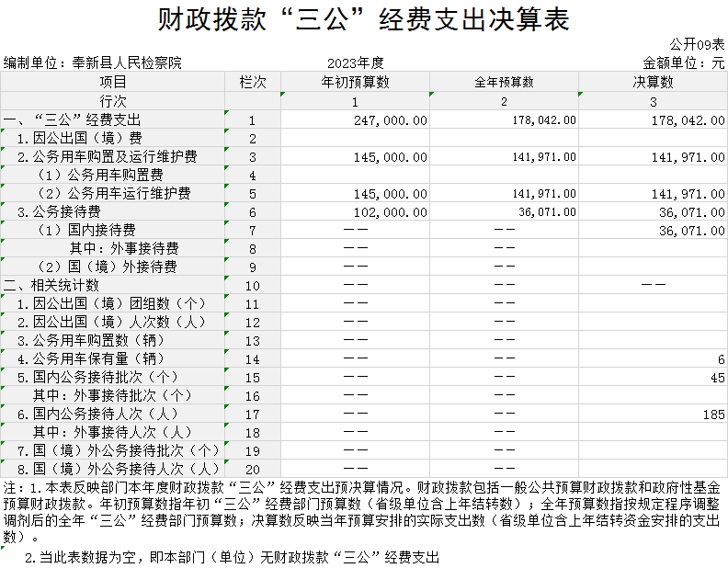Select 145,000.00 in the 2.公务用车购置及运行维护费 row
The image size is (728, 568).
[x=391, y=157]
